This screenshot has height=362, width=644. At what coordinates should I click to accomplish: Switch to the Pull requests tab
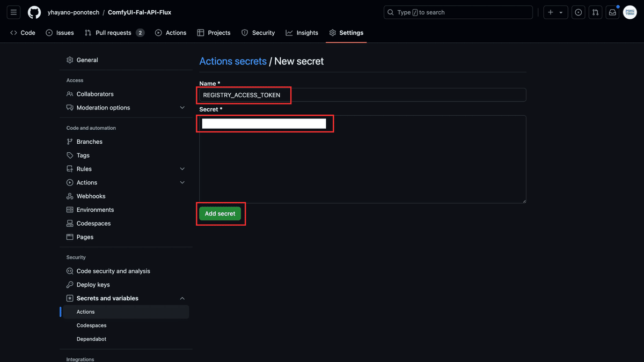coord(114,32)
